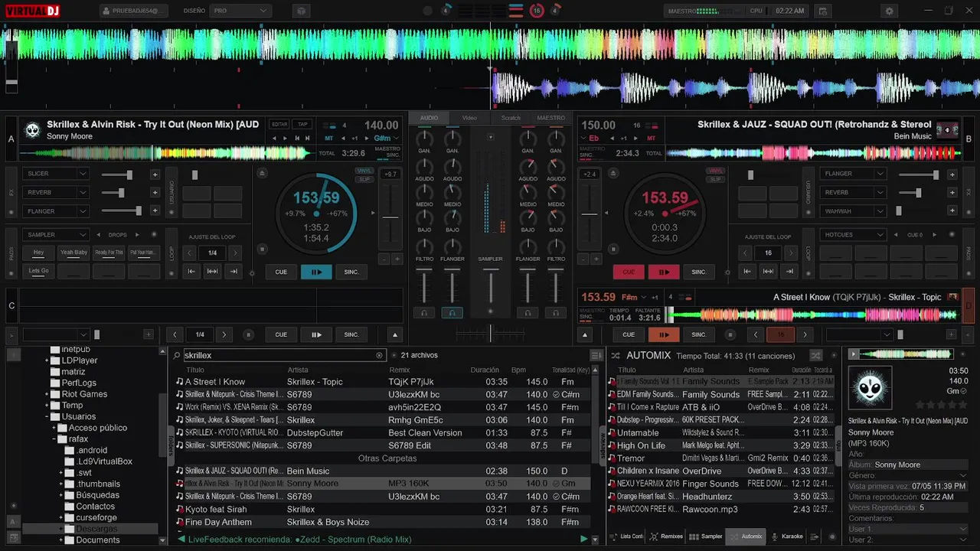Toggle master tempo MT on deck A

(x=329, y=139)
